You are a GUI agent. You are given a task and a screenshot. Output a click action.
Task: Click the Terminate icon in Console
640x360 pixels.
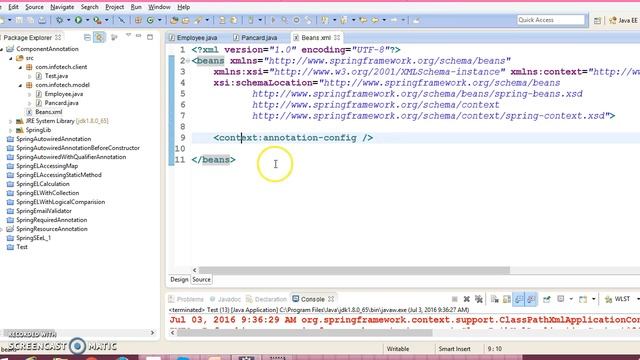(454, 299)
